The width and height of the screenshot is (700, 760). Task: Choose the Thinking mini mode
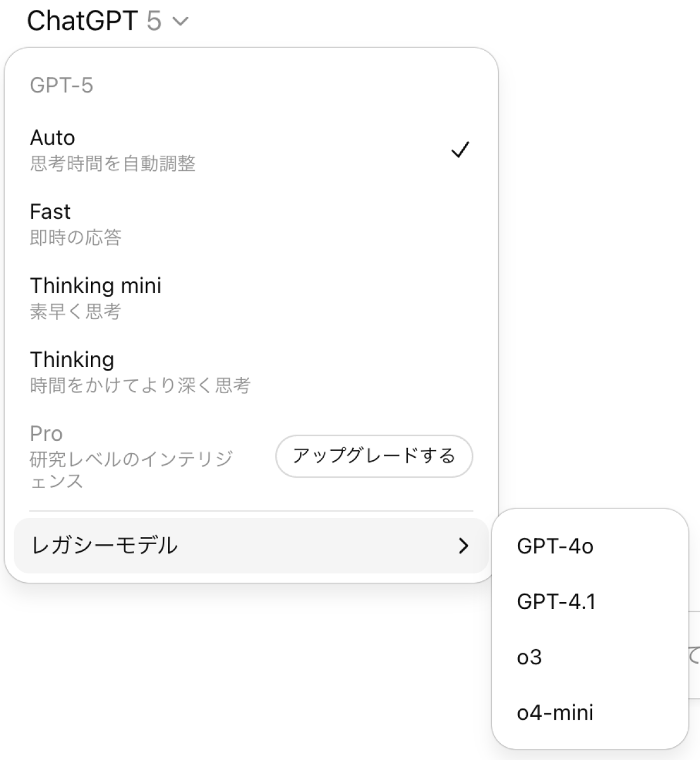click(x=96, y=286)
